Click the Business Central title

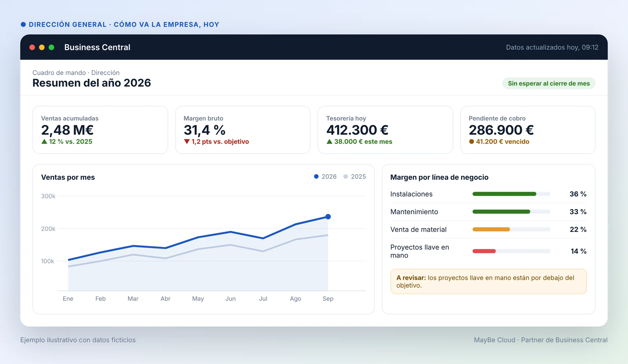pos(97,47)
